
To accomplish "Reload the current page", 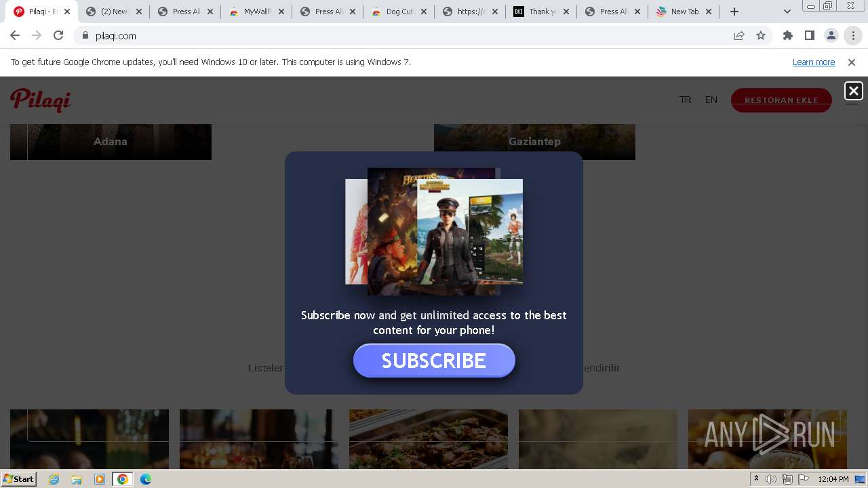I will coord(58,36).
